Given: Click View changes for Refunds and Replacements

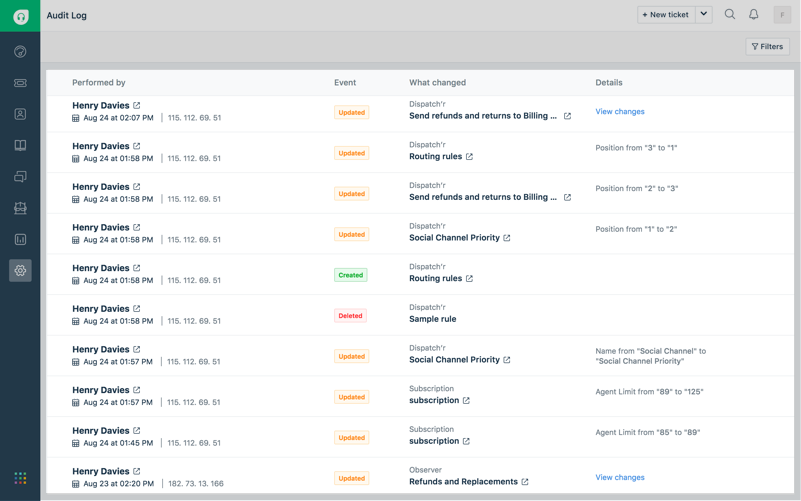Looking at the screenshot, I should pos(620,478).
